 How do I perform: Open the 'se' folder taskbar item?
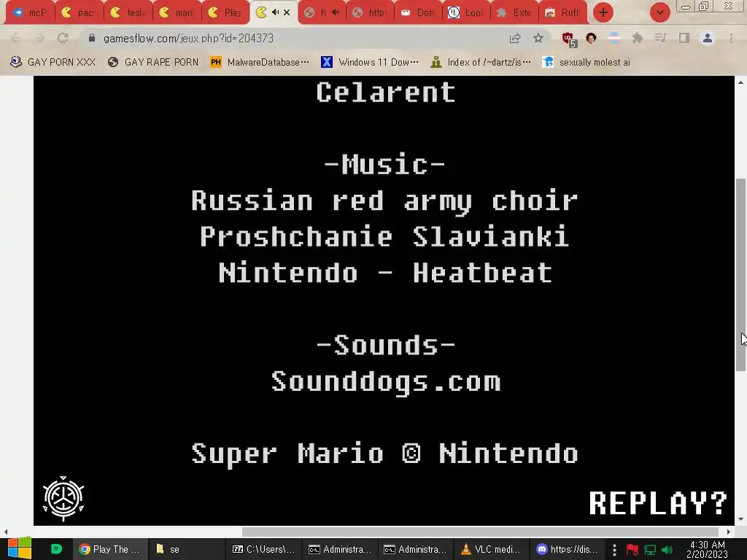[186, 549]
